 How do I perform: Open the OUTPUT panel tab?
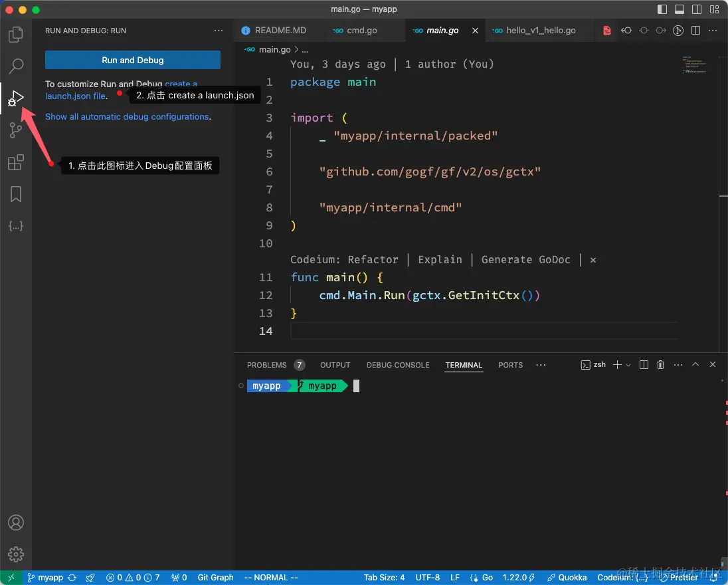[335, 365]
